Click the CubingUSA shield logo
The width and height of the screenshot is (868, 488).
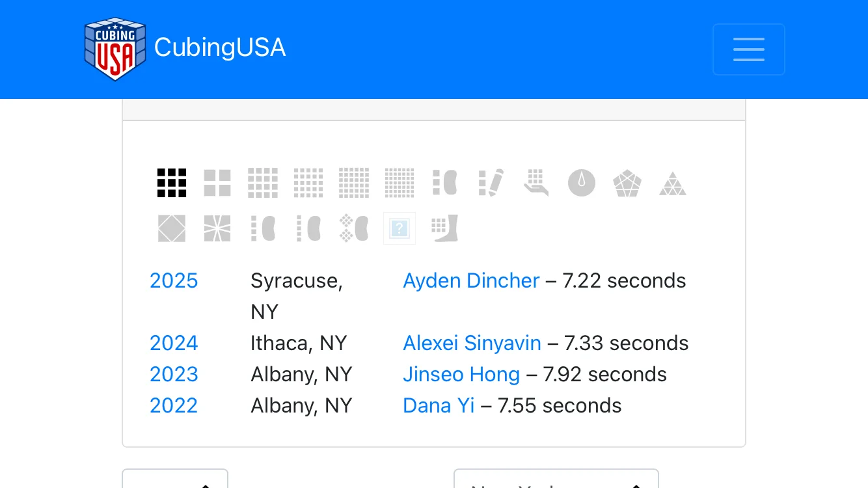pos(115,49)
